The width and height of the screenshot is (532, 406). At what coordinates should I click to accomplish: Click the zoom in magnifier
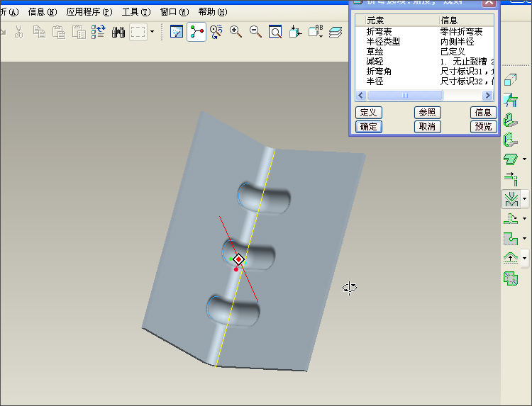click(x=235, y=32)
